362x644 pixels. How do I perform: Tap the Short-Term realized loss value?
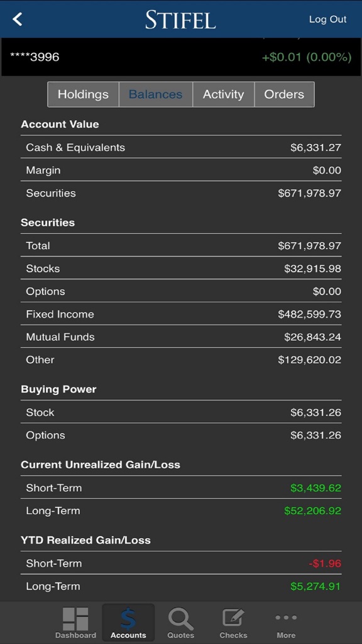pos(325,563)
